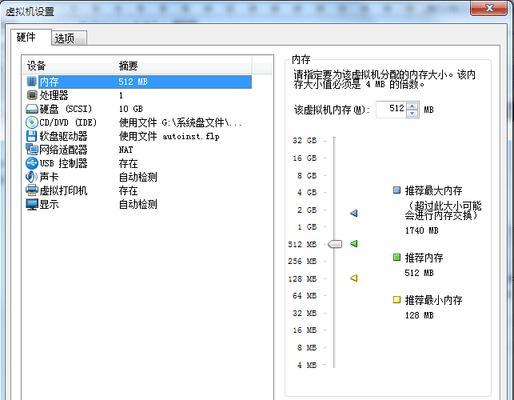Click the 1 GB scale label
Image resolution: width=514 pixels, height=400 pixels.
coord(307,227)
